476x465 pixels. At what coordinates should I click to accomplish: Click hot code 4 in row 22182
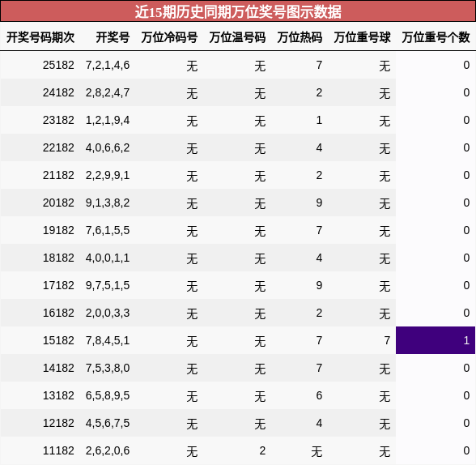(319, 147)
